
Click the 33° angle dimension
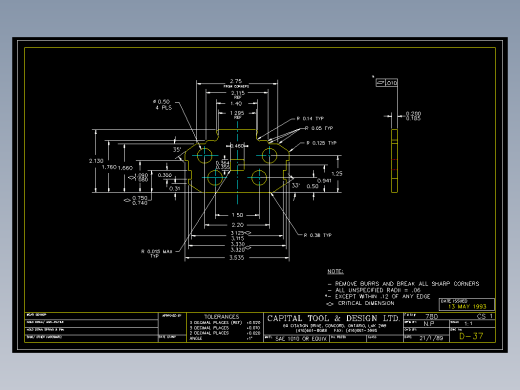[x=296, y=186]
